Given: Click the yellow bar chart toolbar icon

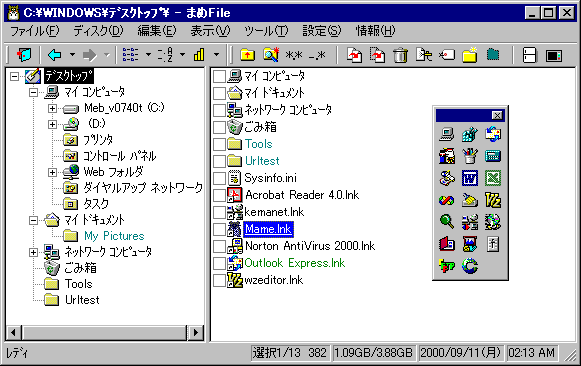Looking at the screenshot, I should (199, 55).
